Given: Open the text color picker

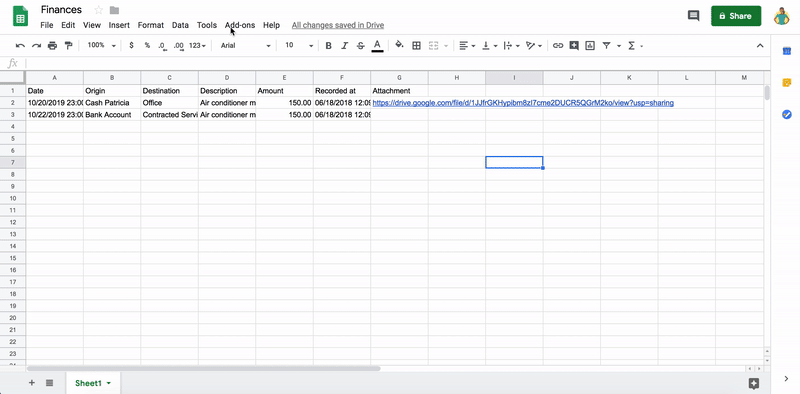Looking at the screenshot, I should [377, 45].
